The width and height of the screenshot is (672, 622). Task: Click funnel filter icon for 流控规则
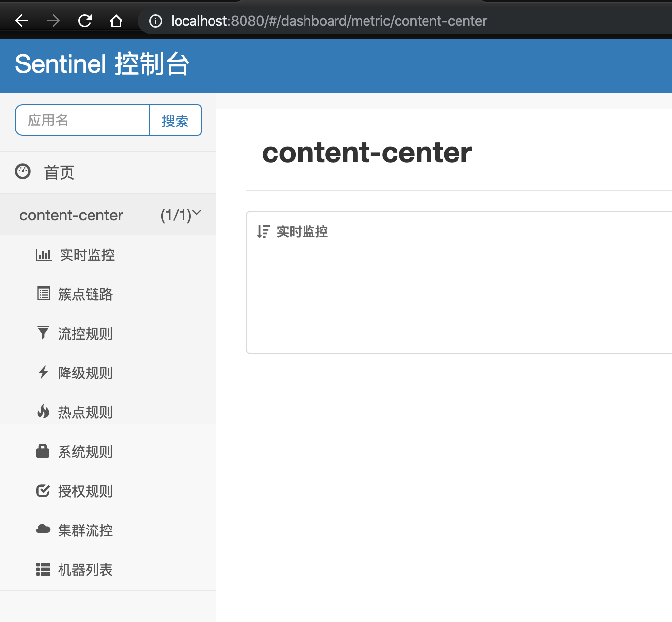[x=43, y=333]
